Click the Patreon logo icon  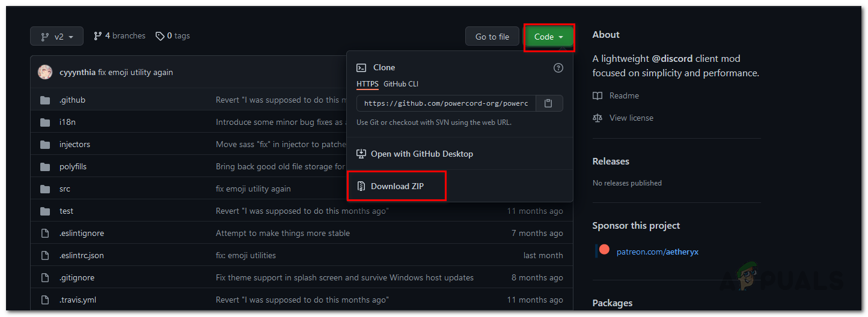pyautogui.click(x=603, y=250)
